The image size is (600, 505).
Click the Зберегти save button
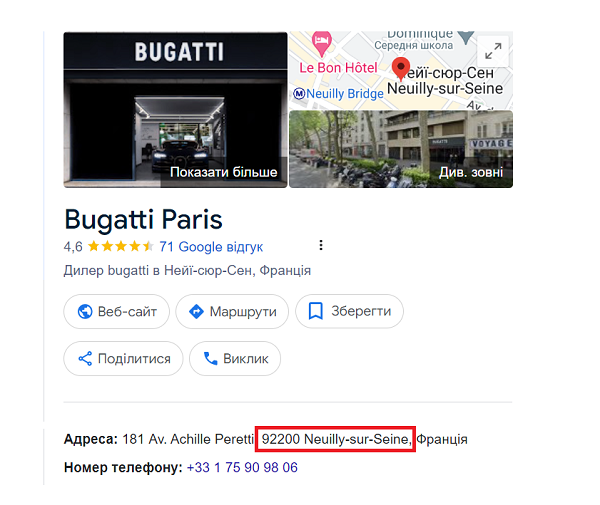point(349,311)
